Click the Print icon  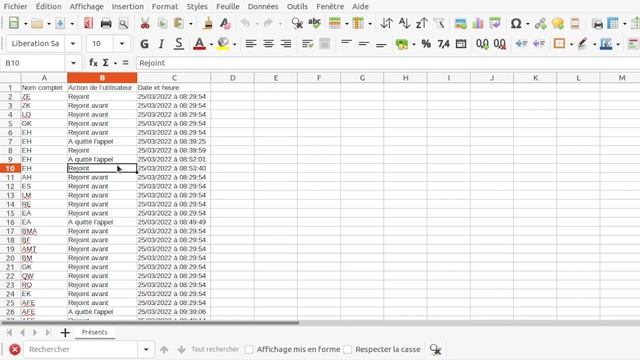tap(106, 23)
